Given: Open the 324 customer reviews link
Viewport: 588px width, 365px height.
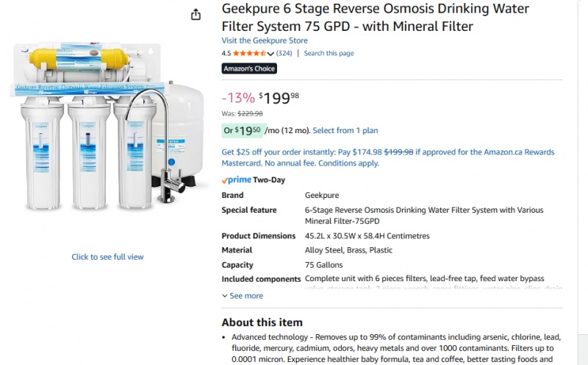Looking at the screenshot, I should coord(284,54).
